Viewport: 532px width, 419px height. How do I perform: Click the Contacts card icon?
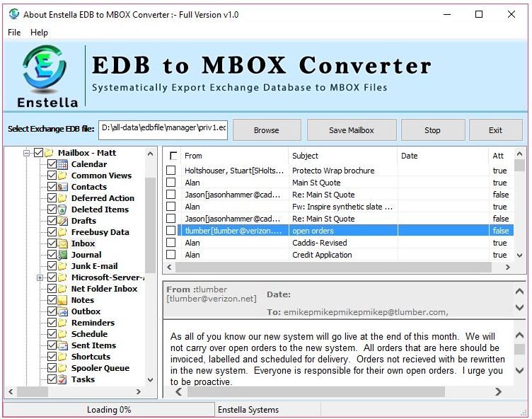62,187
